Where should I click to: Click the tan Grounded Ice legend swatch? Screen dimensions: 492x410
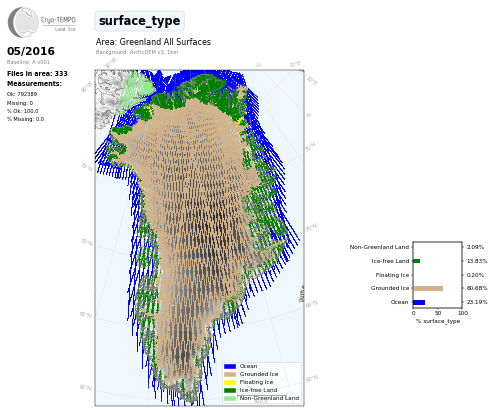point(230,374)
